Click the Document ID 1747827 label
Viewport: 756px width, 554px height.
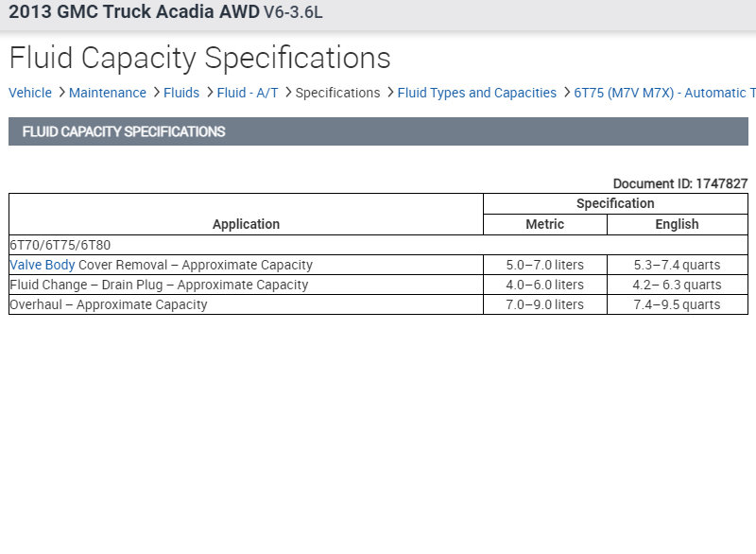pyautogui.click(x=680, y=183)
